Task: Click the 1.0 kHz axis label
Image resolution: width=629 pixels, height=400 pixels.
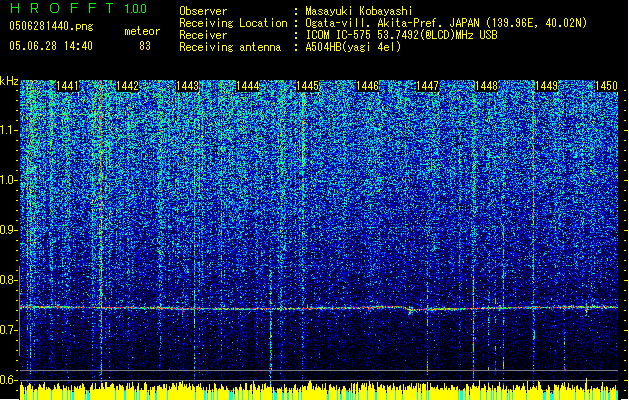Action: 8,181
